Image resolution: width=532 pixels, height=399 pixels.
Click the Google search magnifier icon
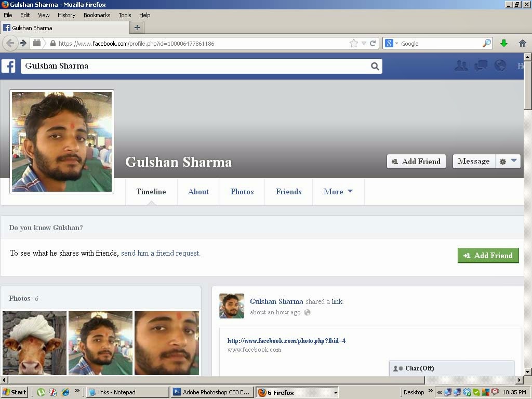pyautogui.click(x=486, y=43)
